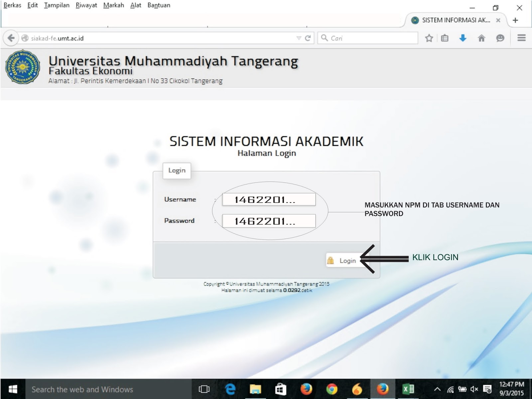
Task: Open the Firefox hamburger menu
Action: click(x=521, y=38)
